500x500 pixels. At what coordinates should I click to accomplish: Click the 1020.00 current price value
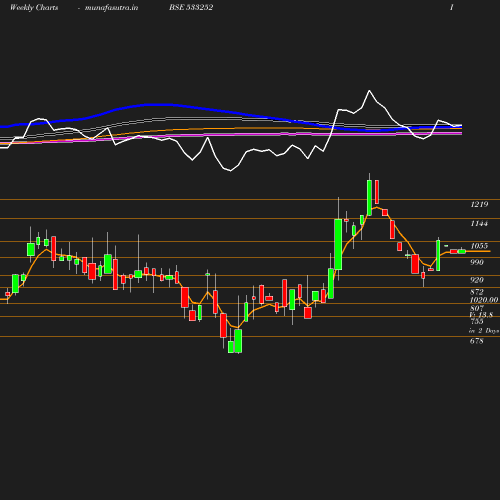[x=484, y=300]
